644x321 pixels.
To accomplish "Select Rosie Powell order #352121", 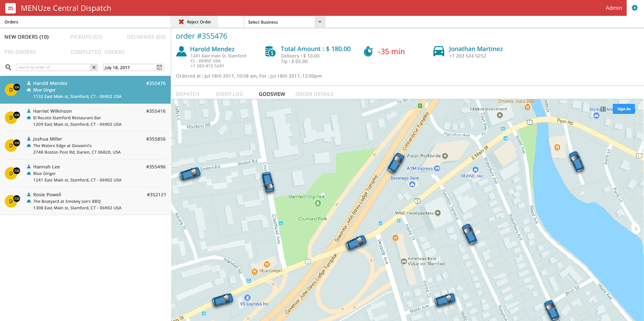I will (x=85, y=201).
